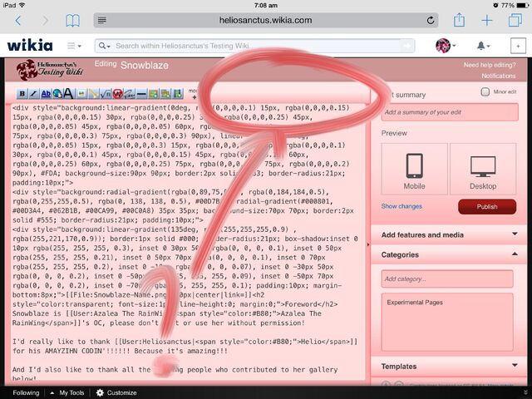Open the Wikia hub menu dropdown
532x399 pixels.
(x=74, y=46)
